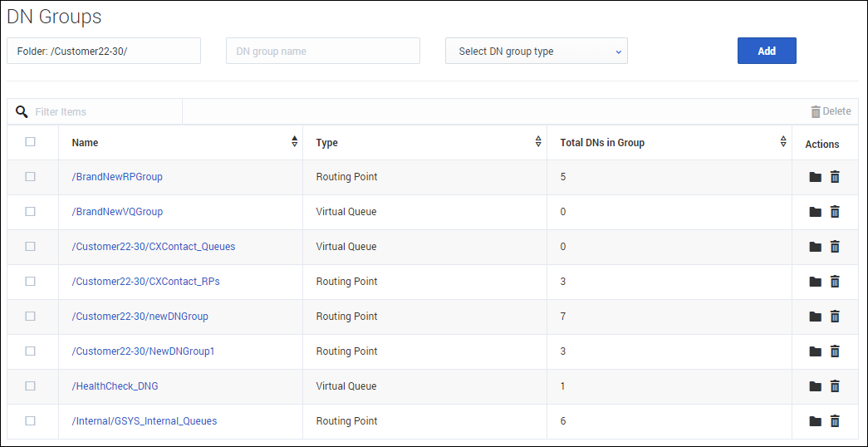Delete the CXContact_RPs group via trash icon

pos(835,282)
